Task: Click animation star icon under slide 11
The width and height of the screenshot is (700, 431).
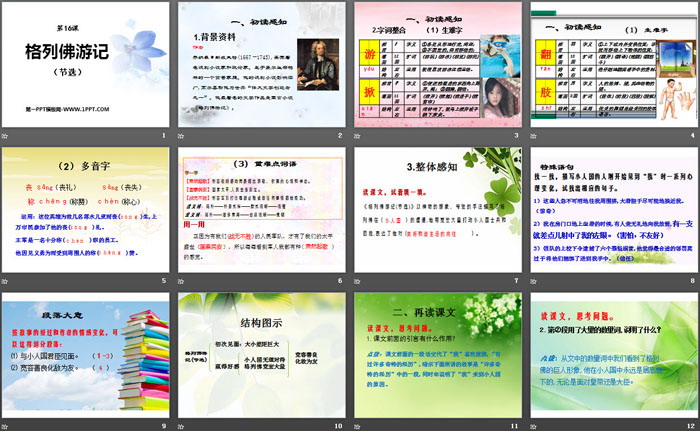Action: pyautogui.click(x=358, y=426)
